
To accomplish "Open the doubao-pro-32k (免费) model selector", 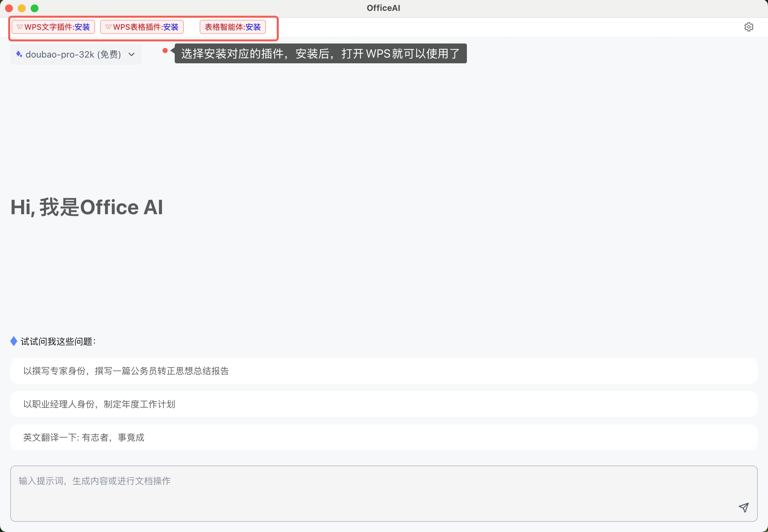I will 73,54.
